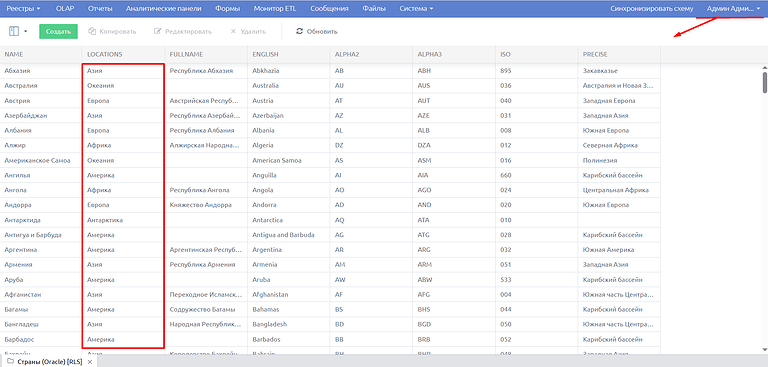Select the Австрия cell
768x367 pixels.
click(41, 100)
